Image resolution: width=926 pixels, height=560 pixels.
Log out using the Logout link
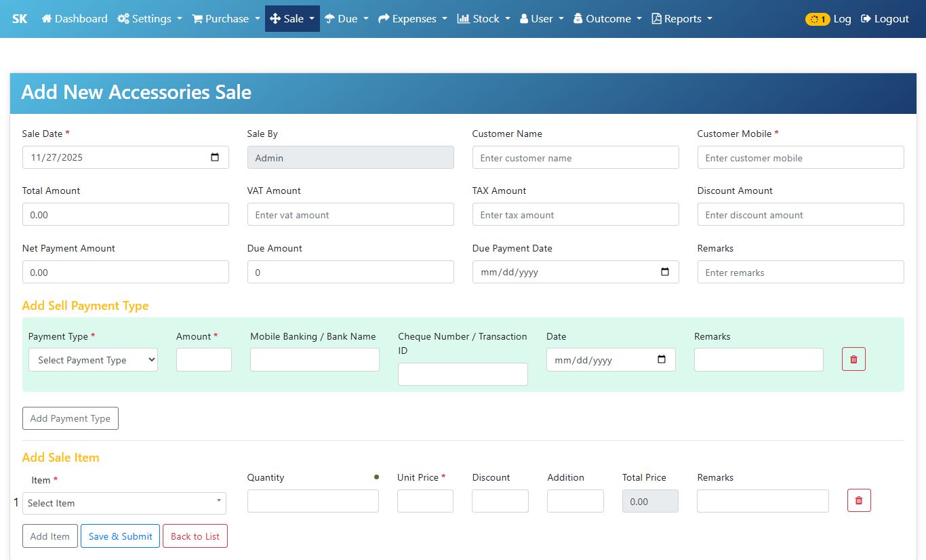click(885, 19)
